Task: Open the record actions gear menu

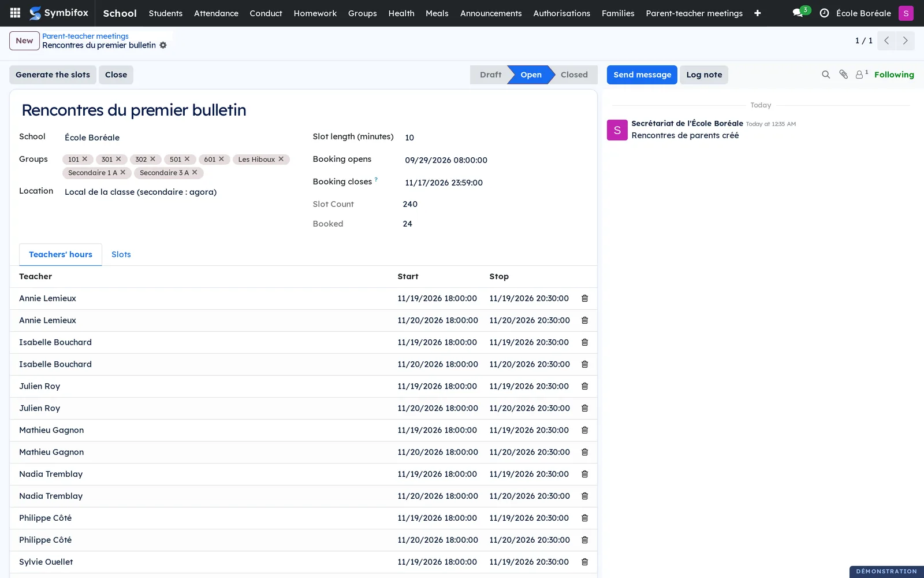Action: (x=163, y=45)
